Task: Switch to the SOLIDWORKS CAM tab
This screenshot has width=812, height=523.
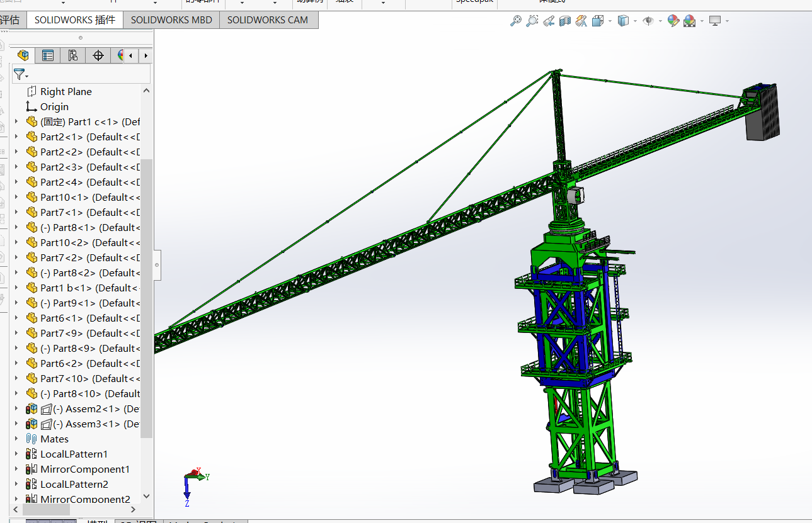Action: click(x=268, y=20)
